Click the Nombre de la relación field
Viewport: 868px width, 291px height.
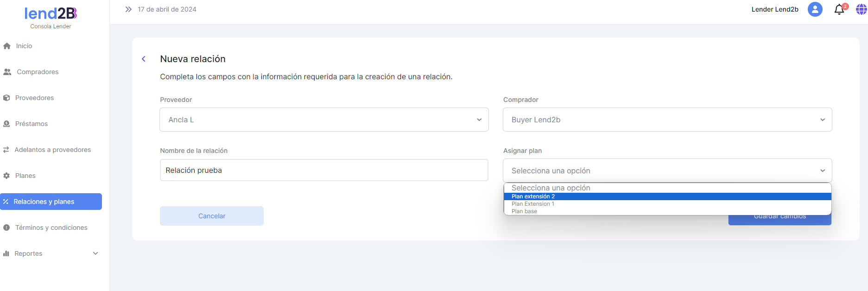pos(324,170)
